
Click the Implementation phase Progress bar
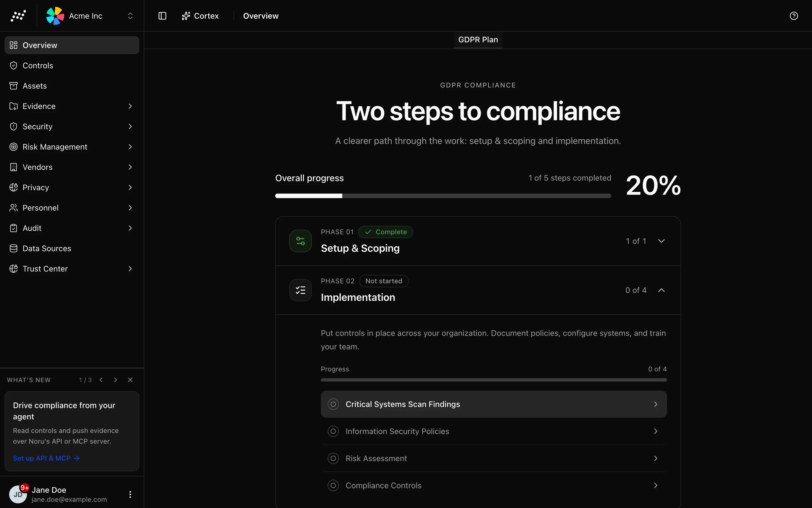(494, 380)
